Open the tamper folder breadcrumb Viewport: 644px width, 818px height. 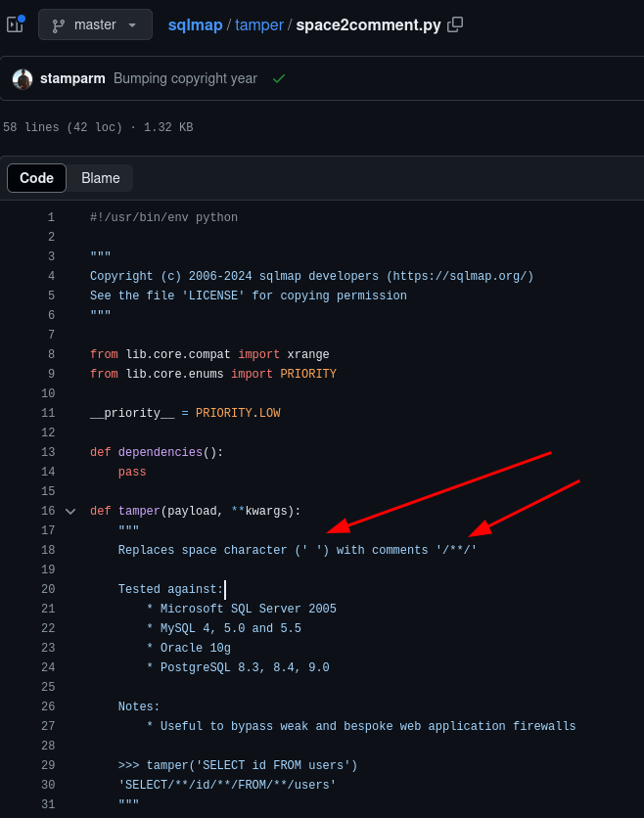(x=258, y=24)
